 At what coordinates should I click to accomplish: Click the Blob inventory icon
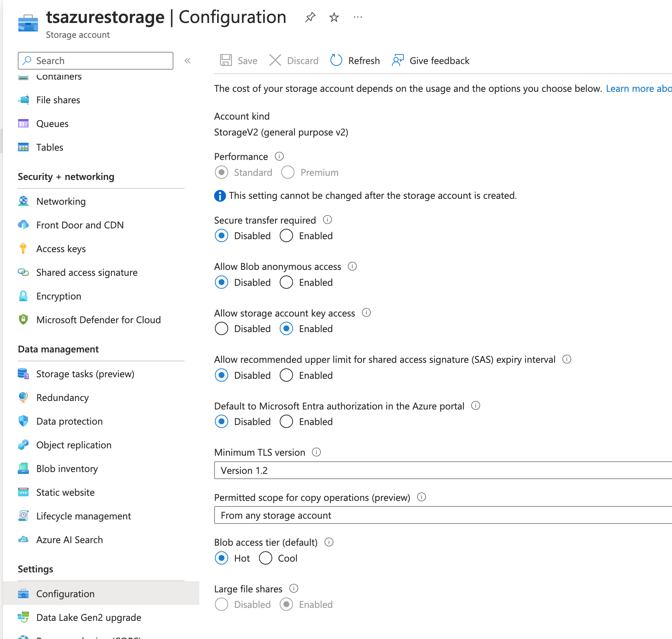point(23,468)
